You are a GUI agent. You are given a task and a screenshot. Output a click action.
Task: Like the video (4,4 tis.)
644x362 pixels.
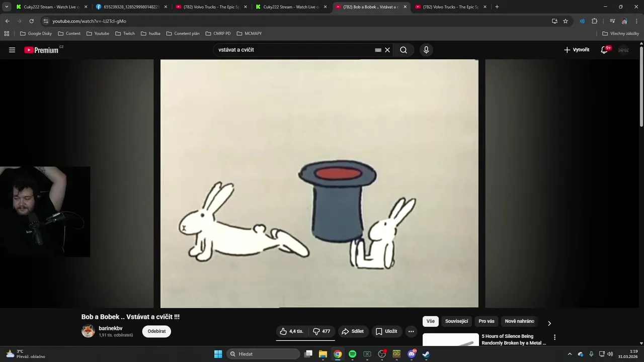point(292,331)
